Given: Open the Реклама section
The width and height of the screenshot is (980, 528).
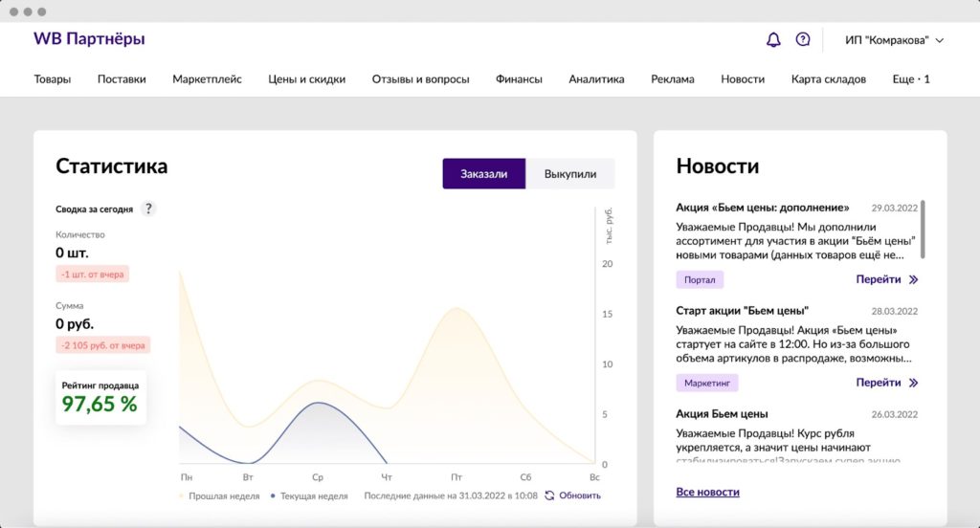Looking at the screenshot, I should tap(673, 79).
